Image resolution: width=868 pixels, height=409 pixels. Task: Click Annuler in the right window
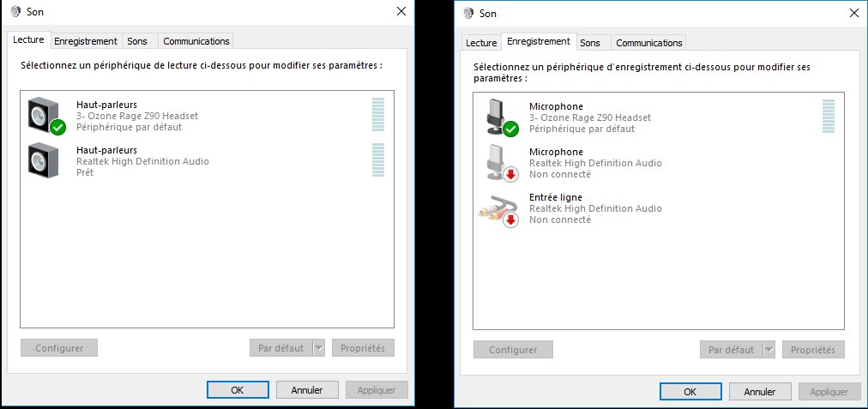click(760, 391)
